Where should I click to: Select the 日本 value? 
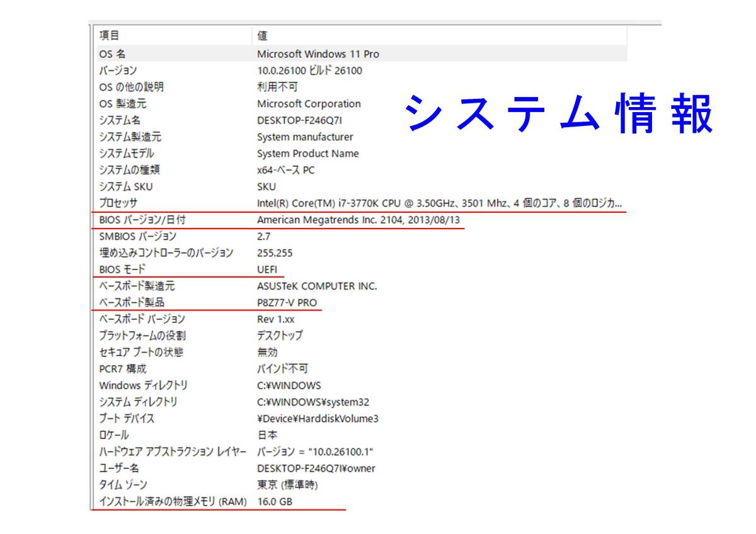(x=267, y=435)
